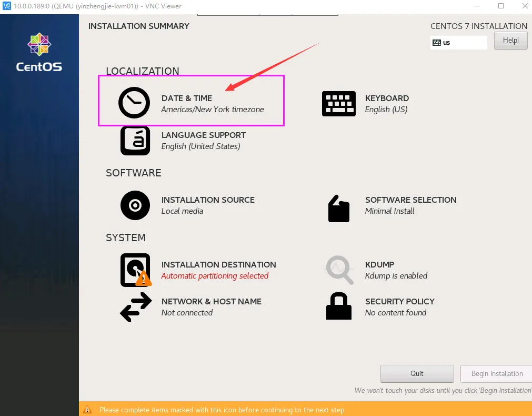Click 'Please complete items marked' warning message
Viewport: 532px width, 416px height.
(222, 410)
